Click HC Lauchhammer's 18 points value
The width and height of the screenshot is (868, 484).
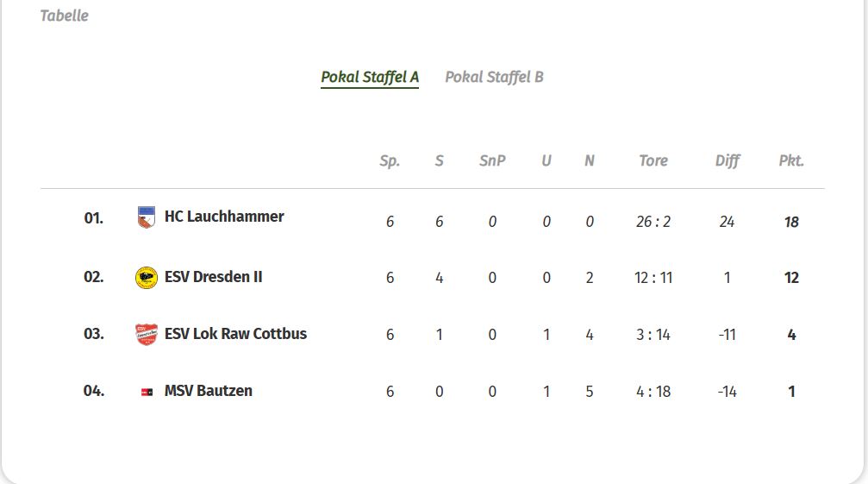(x=791, y=222)
